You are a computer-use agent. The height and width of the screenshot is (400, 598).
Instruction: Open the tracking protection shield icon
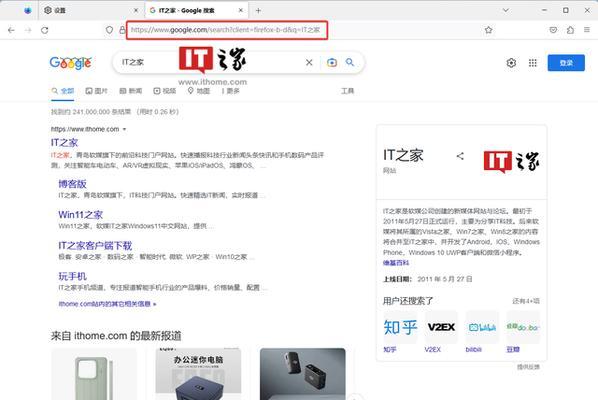coord(109,30)
